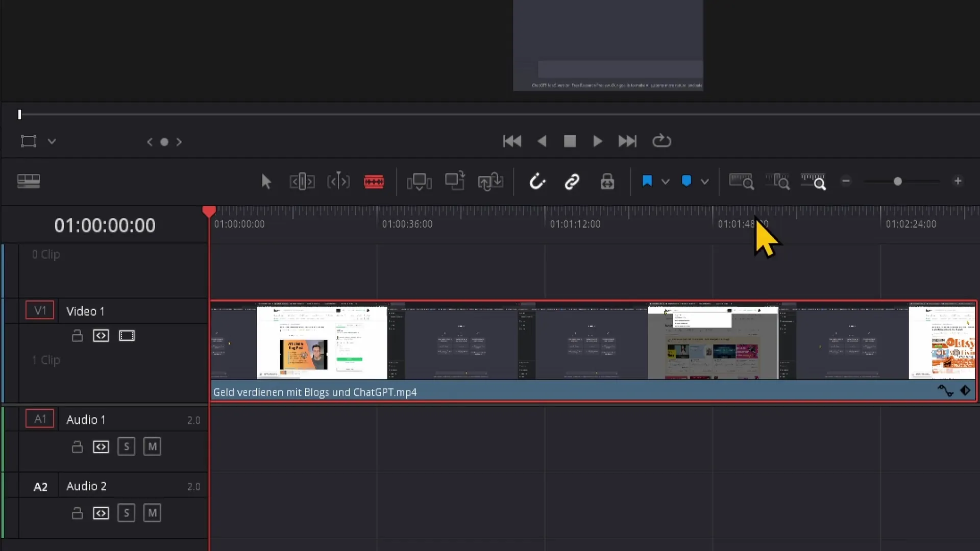The image size is (980, 551).
Task: Play the timeline forward
Action: 597,141
